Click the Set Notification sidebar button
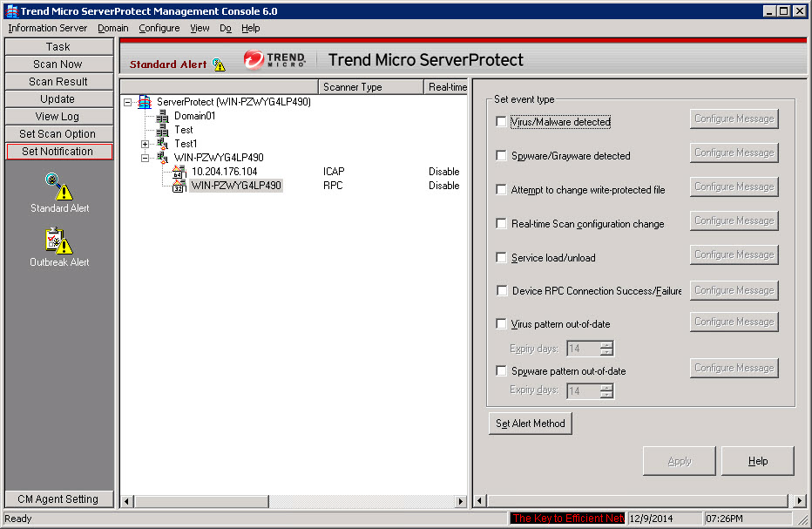812x529 pixels. 58,152
